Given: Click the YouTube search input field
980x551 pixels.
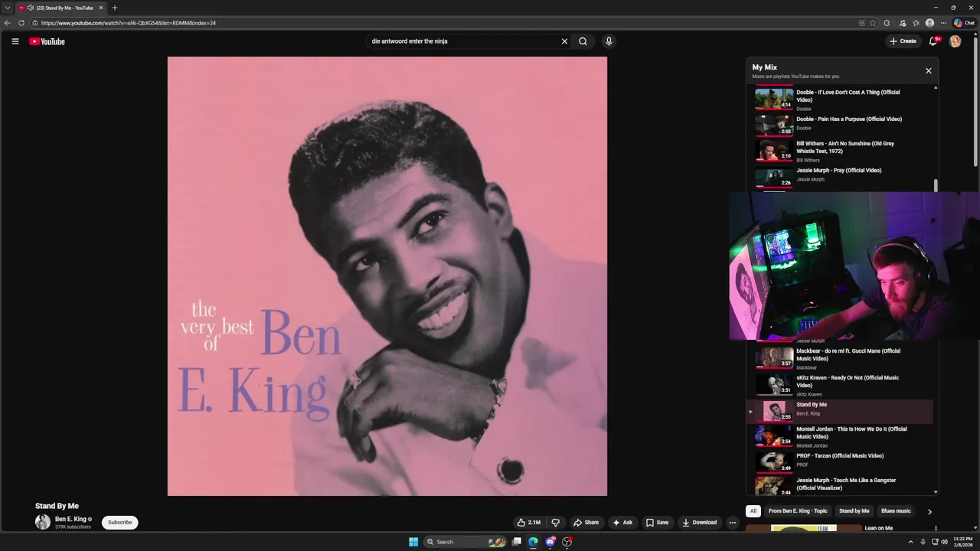Looking at the screenshot, I should pyautogui.click(x=464, y=41).
